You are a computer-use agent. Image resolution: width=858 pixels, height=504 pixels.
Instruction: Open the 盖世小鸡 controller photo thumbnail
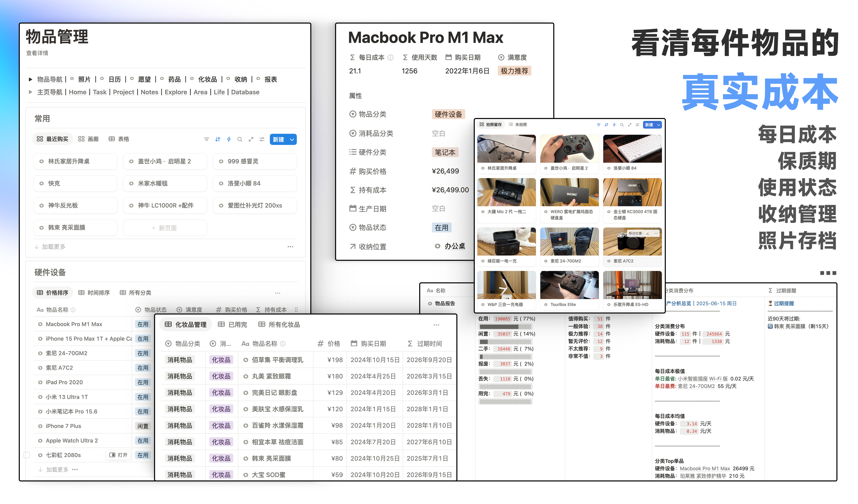coord(569,149)
